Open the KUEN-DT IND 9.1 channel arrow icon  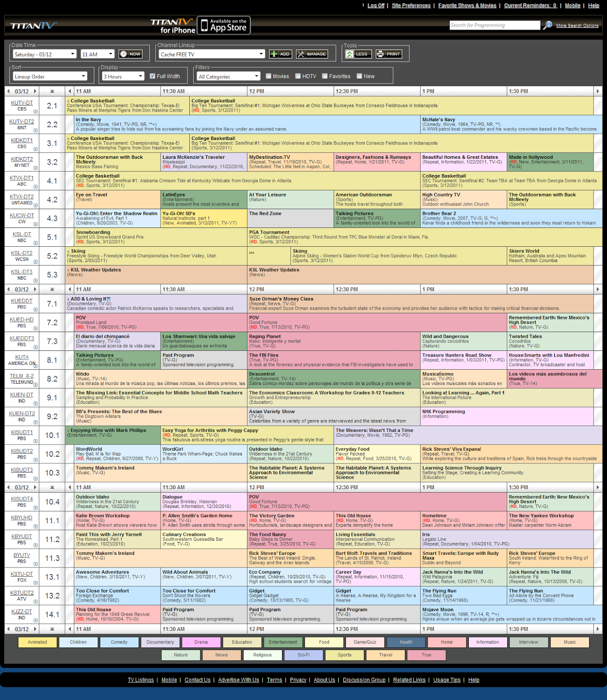point(35,404)
